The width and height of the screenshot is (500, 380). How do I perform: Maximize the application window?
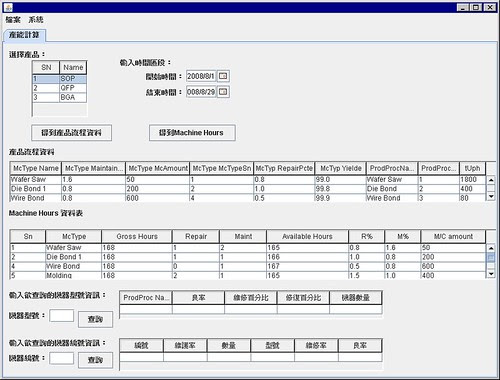point(476,7)
